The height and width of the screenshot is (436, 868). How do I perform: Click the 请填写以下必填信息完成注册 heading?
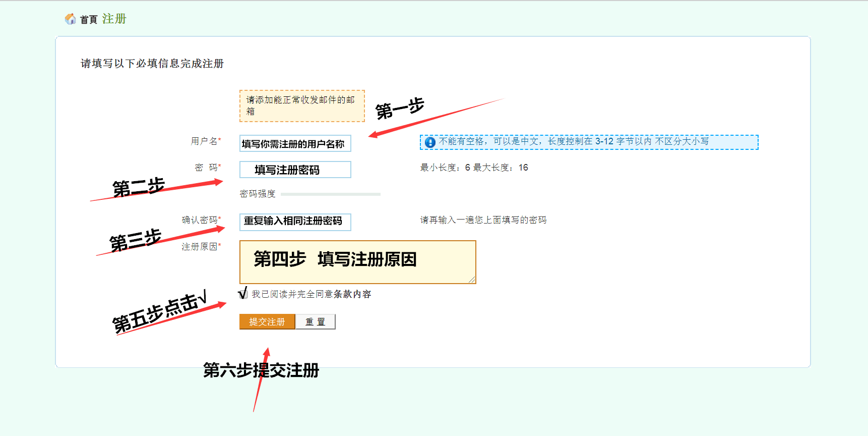click(152, 64)
